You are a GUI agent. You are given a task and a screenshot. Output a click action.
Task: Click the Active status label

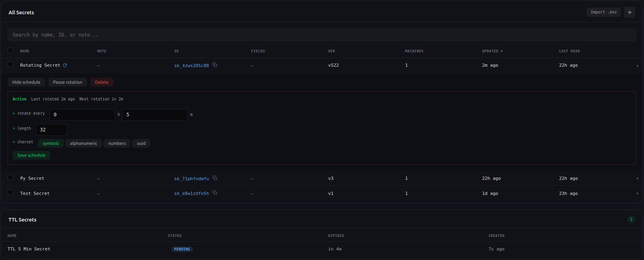tap(19, 99)
